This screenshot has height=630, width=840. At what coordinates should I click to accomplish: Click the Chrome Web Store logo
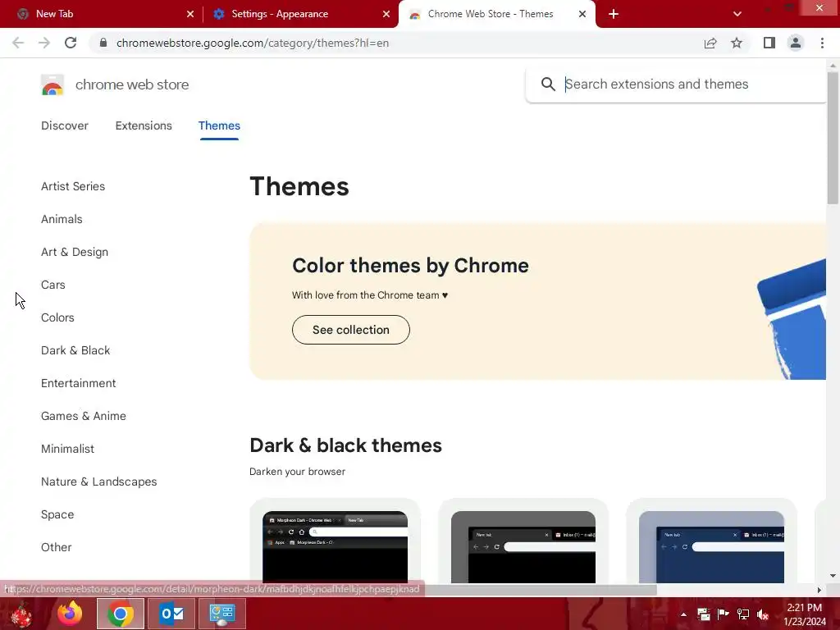(x=52, y=84)
